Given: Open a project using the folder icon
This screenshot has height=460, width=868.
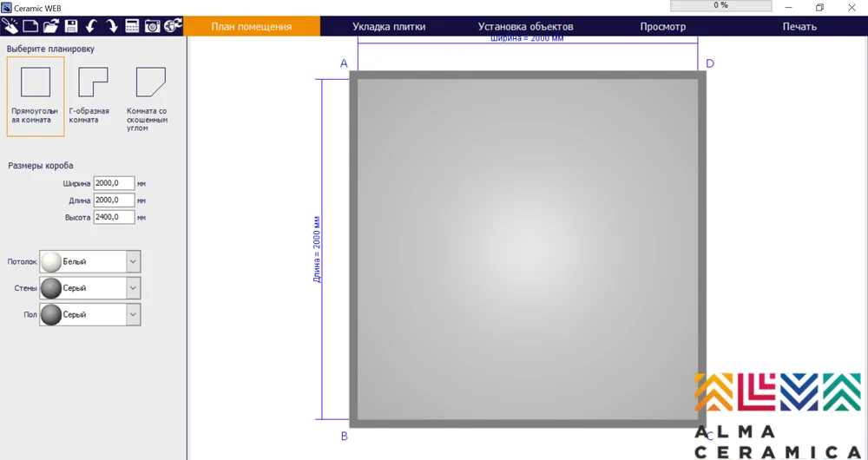Looking at the screenshot, I should coord(51,26).
